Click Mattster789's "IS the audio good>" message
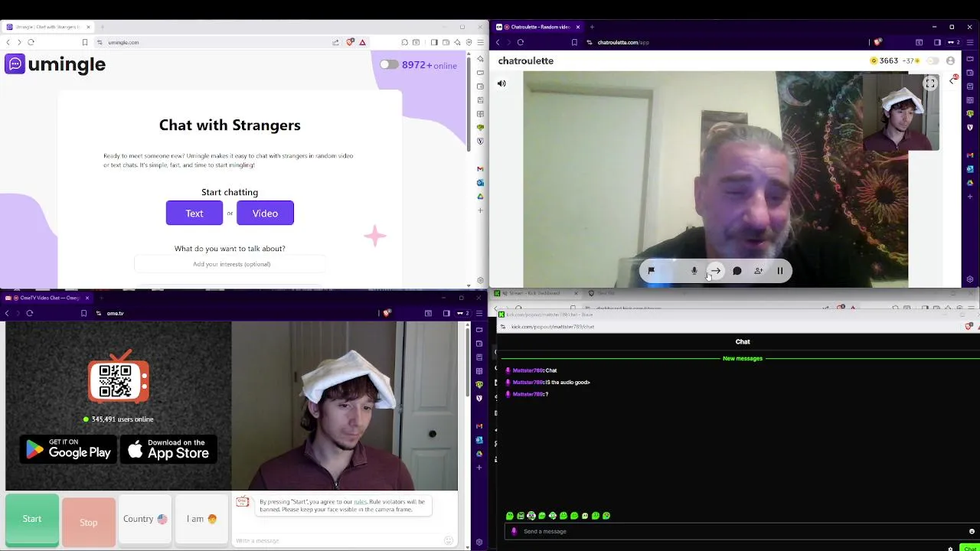The height and width of the screenshot is (551, 980). [567, 382]
